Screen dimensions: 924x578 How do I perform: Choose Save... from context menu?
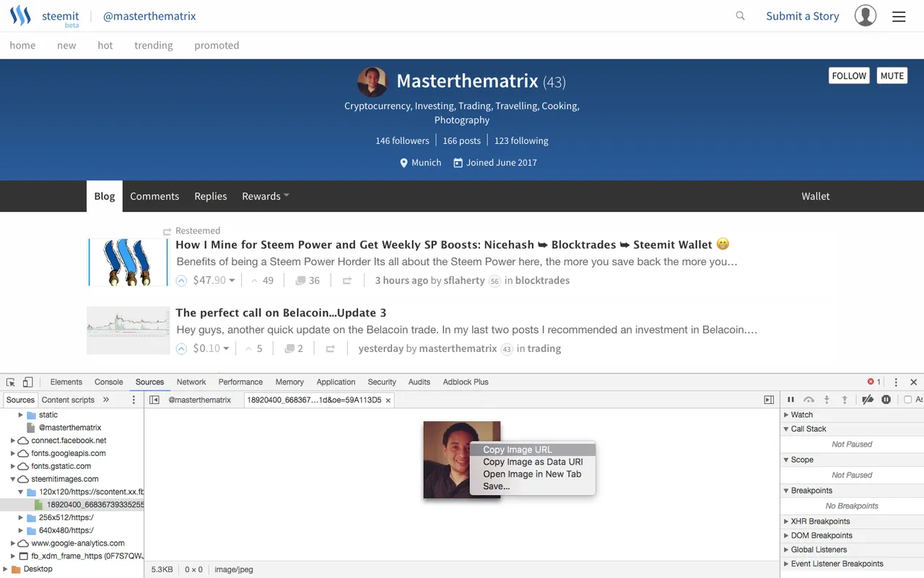coord(533,486)
